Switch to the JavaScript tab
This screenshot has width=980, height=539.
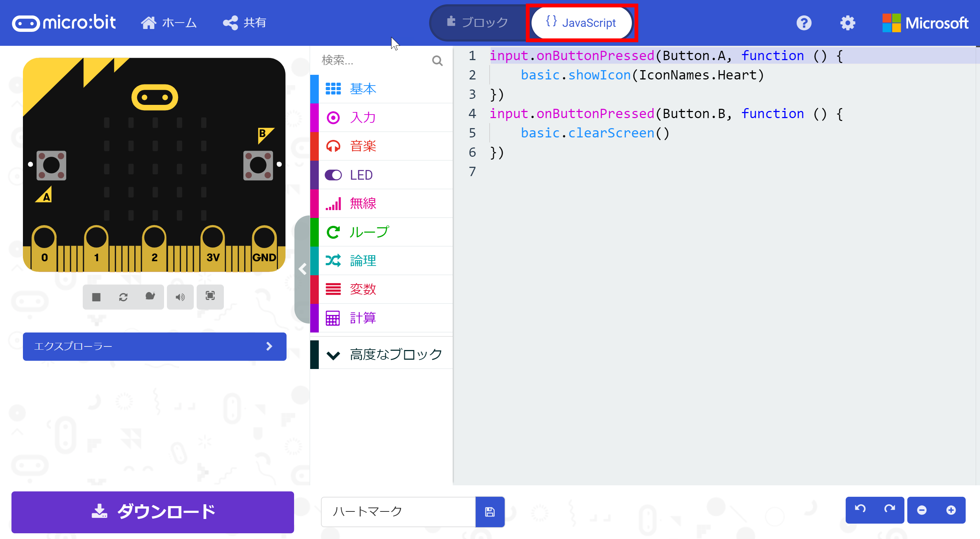point(582,23)
